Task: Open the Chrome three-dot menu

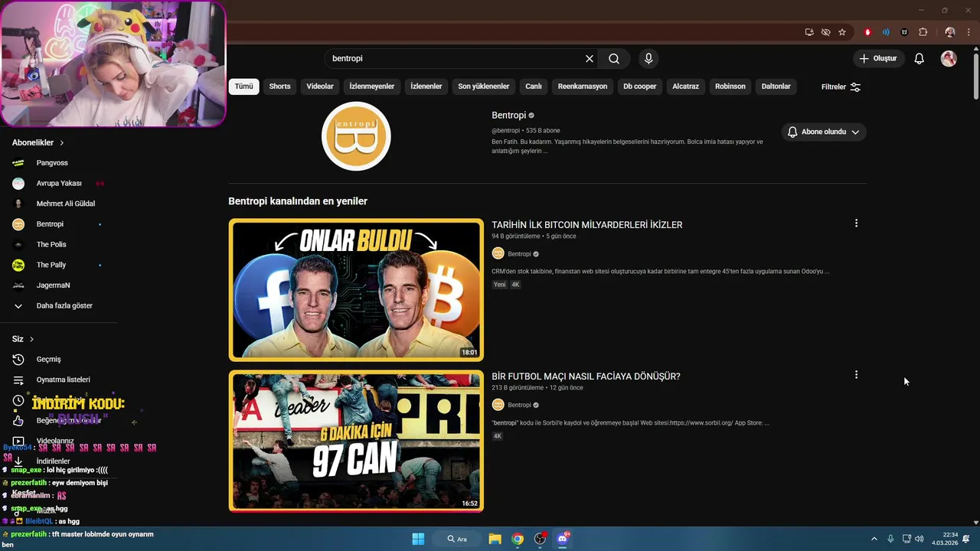Action: point(969,32)
